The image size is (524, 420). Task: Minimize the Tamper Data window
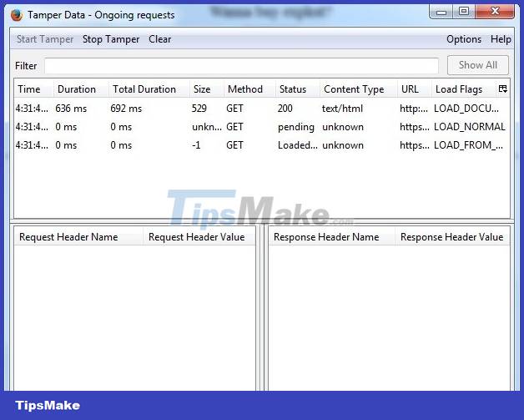coord(441,12)
